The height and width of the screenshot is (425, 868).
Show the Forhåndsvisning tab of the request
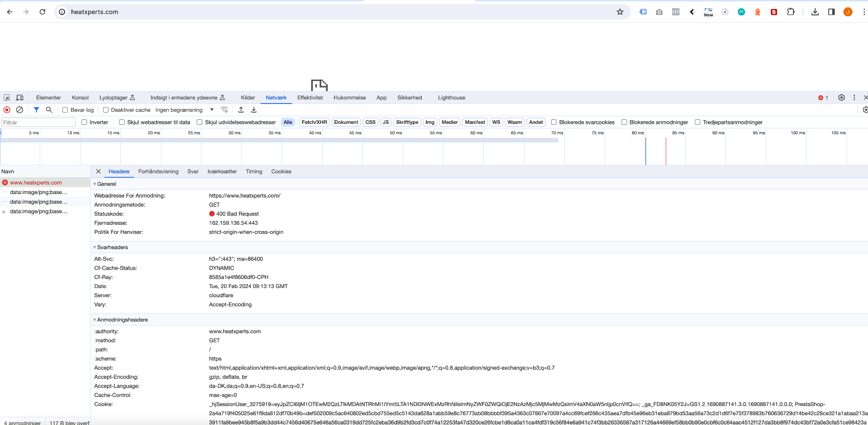[x=158, y=171]
